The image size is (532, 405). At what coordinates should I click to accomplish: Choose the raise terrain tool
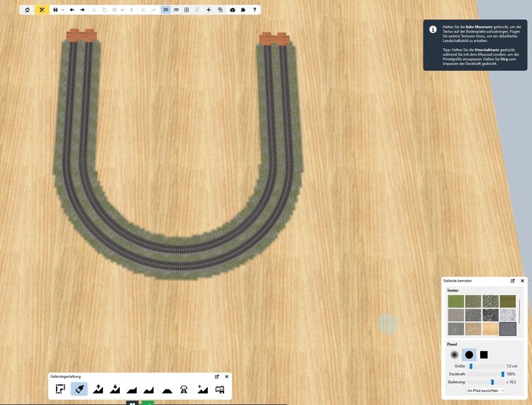pos(98,389)
